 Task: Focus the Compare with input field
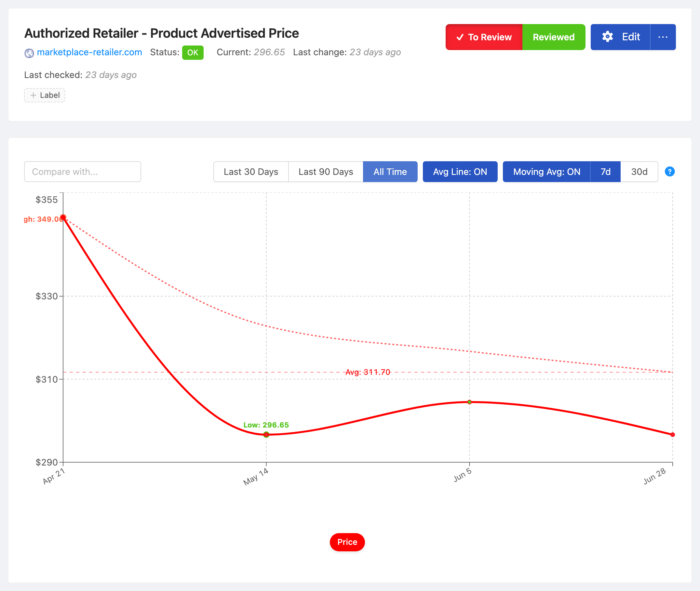83,172
